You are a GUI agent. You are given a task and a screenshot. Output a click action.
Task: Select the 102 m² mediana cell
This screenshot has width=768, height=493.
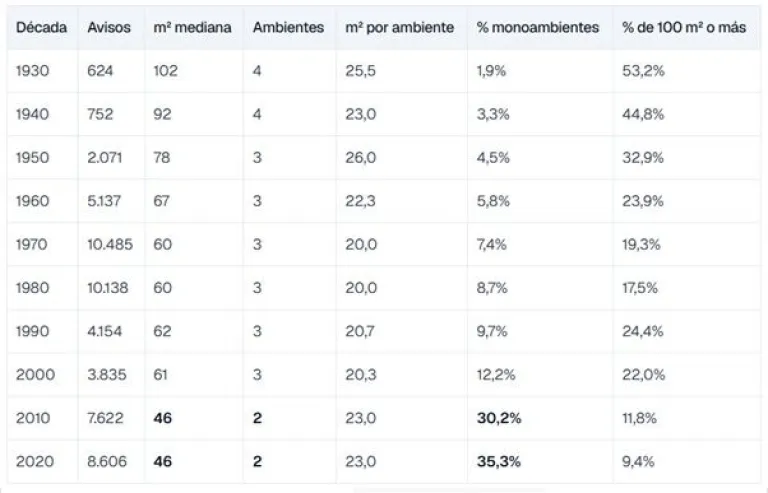pos(166,71)
